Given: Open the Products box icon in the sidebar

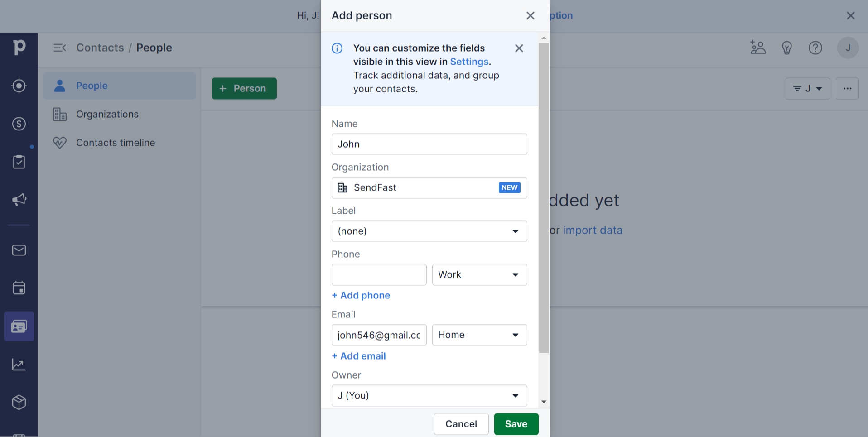Looking at the screenshot, I should tap(19, 402).
